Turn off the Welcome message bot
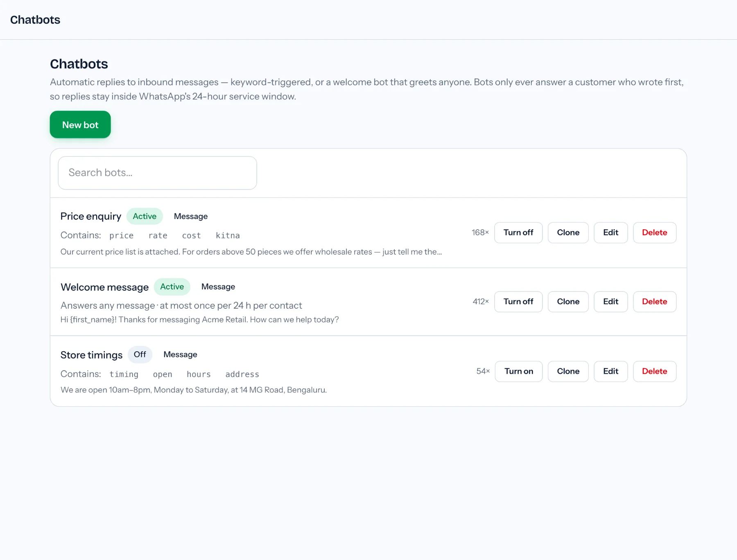The width and height of the screenshot is (737, 560). click(518, 302)
